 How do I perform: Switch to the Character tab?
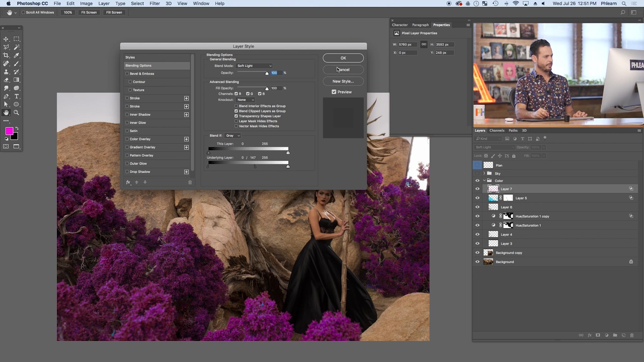[x=400, y=25]
